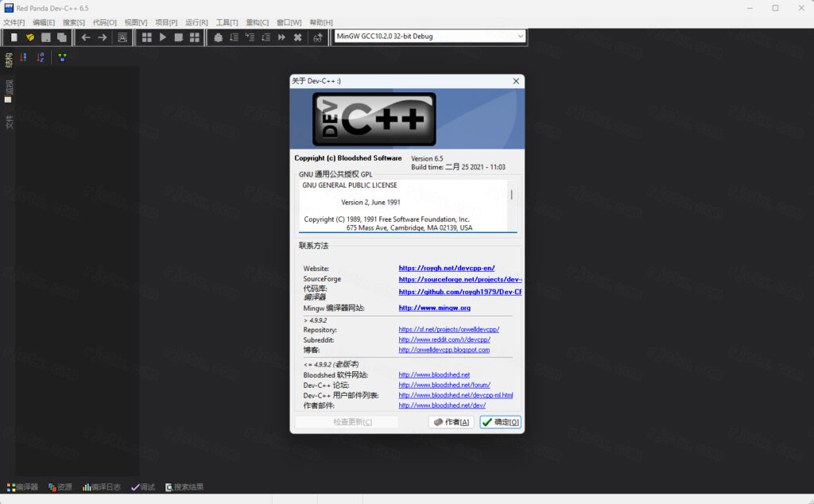
Task: Switch to the 文件 side tab
Action: pyautogui.click(x=8, y=122)
